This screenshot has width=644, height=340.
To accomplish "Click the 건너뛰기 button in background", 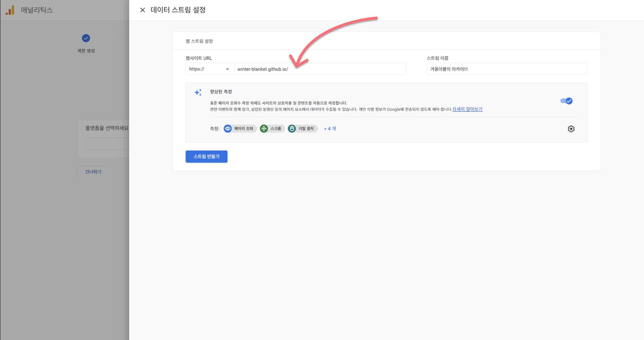I will [x=93, y=172].
